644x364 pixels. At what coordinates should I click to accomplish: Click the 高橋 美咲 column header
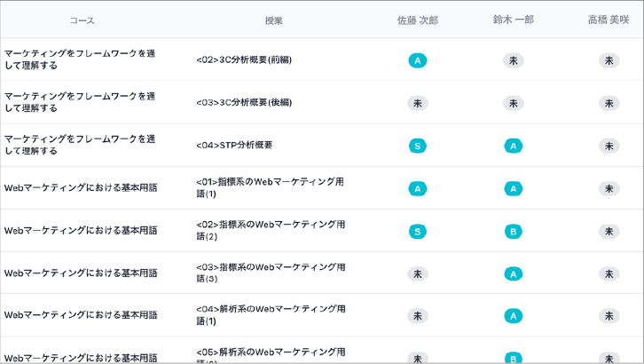coord(609,20)
